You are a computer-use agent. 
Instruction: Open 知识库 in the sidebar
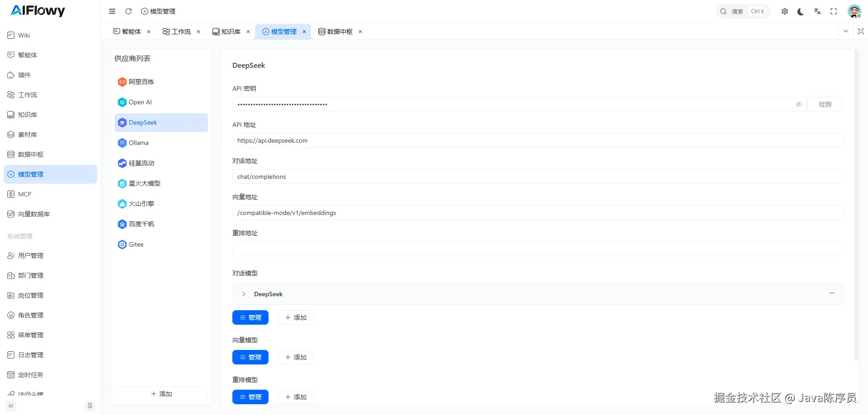(x=50, y=115)
